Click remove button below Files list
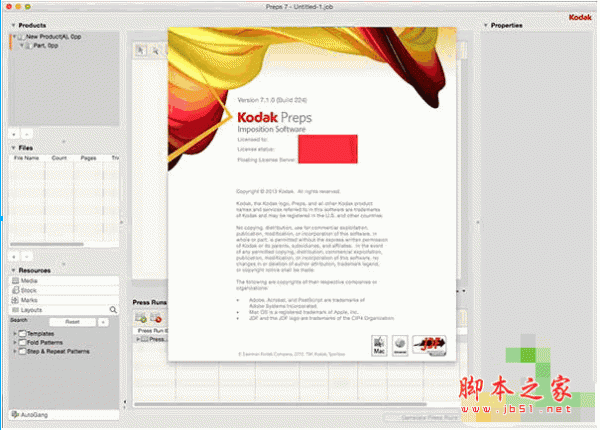 pos(27,257)
